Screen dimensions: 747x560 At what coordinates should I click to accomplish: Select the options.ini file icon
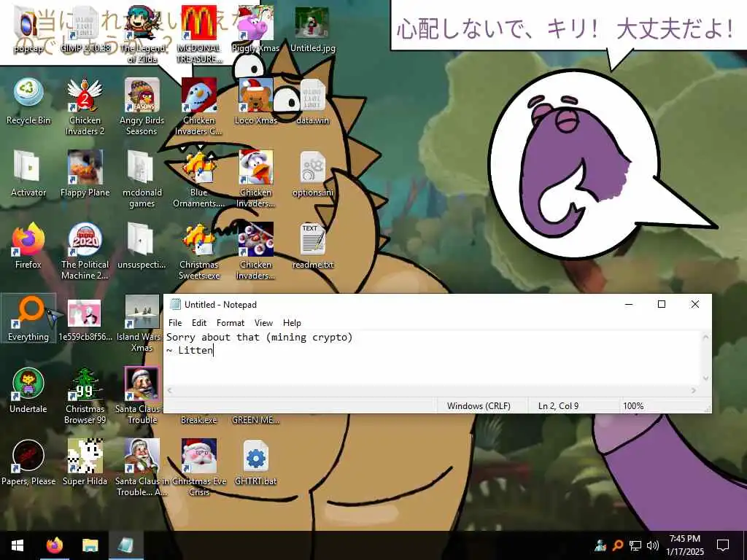coord(312,174)
